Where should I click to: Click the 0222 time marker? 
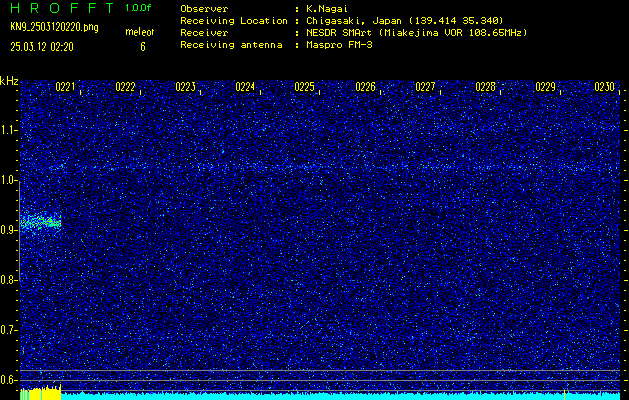click(125, 87)
